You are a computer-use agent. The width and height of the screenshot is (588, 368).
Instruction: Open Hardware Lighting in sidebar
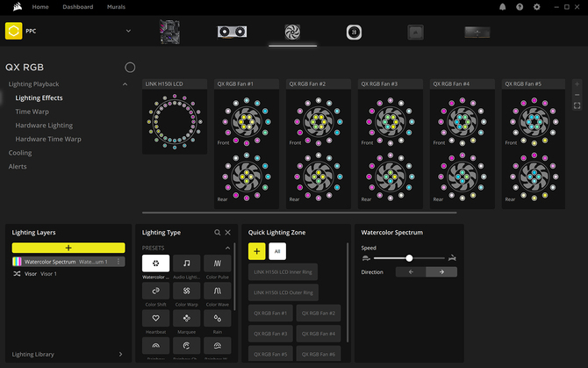44,126
